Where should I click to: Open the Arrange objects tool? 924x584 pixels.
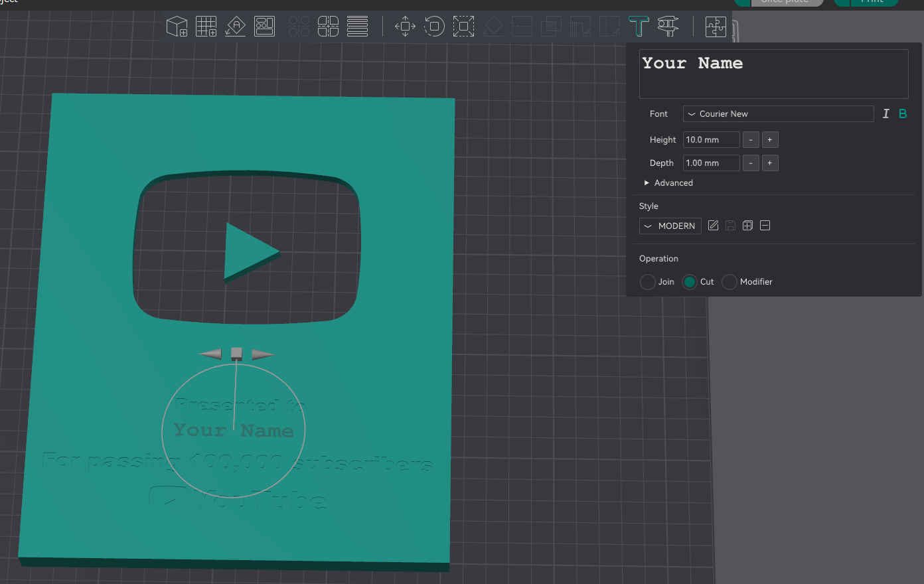tap(264, 27)
